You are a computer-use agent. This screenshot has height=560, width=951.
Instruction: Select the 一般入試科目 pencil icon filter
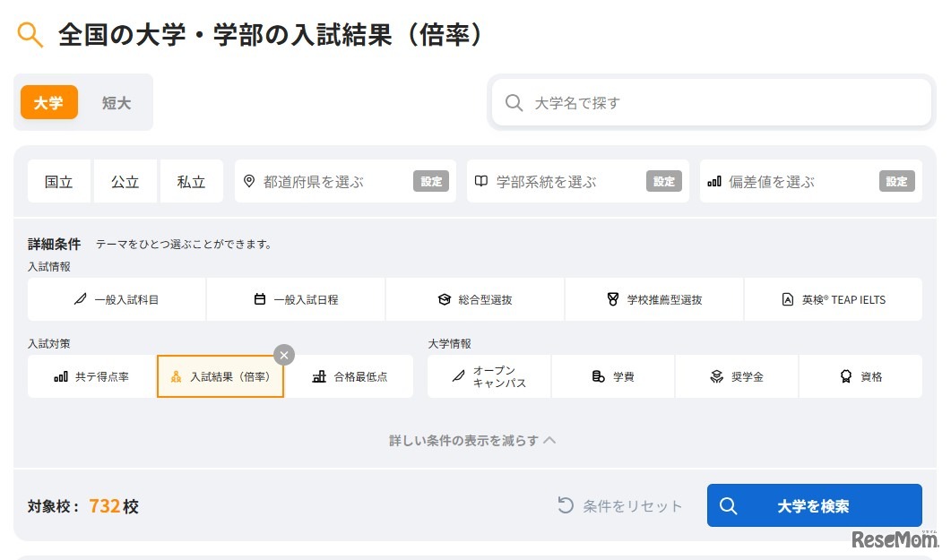point(115,299)
